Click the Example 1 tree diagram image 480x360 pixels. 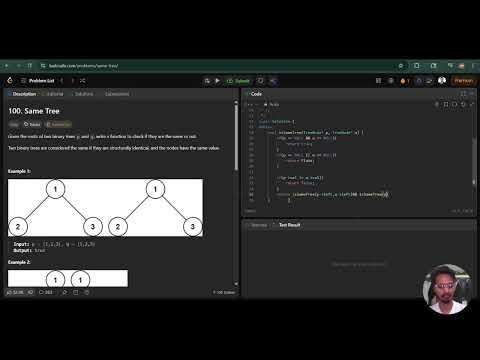pyautogui.click(x=105, y=208)
